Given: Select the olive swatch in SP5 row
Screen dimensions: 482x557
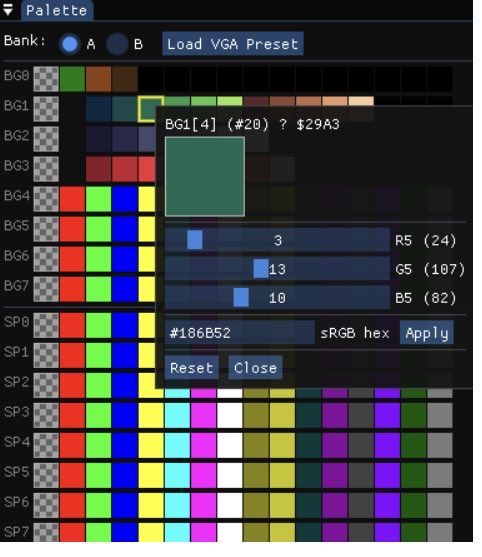Looking at the screenshot, I should click(256, 475).
